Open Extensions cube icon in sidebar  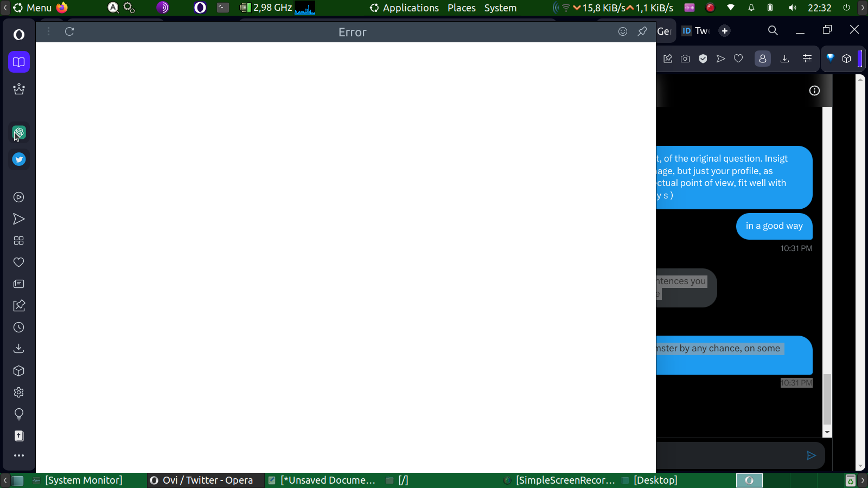[19, 371]
